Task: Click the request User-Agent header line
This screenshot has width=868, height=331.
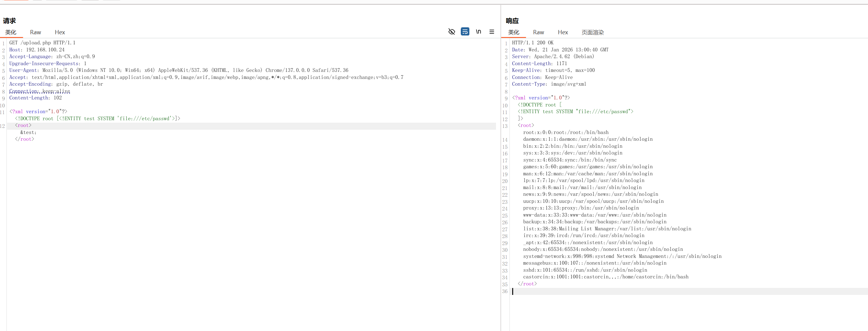Action: [x=178, y=70]
